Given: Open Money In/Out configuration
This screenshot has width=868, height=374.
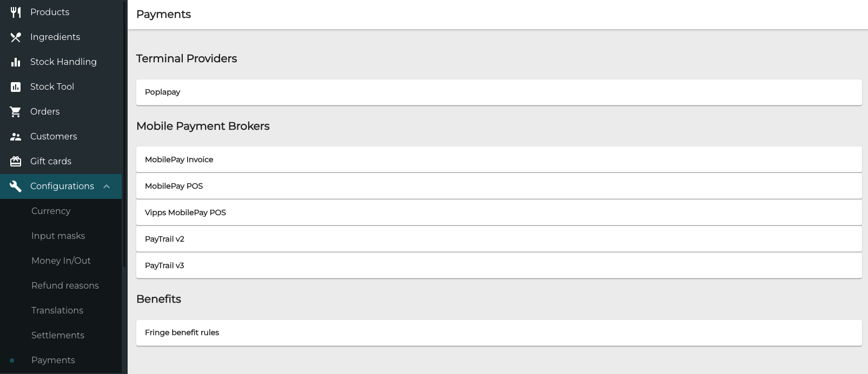Looking at the screenshot, I should [61, 261].
